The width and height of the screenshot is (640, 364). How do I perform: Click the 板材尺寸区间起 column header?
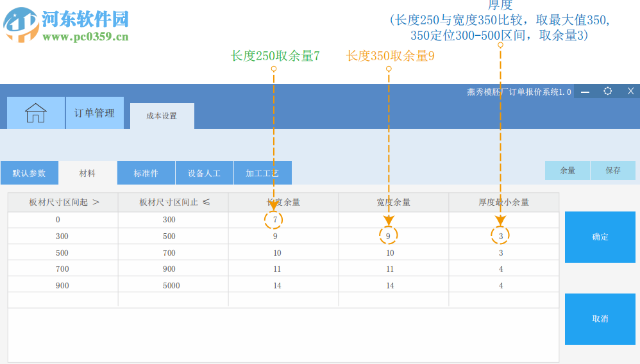pos(63,202)
